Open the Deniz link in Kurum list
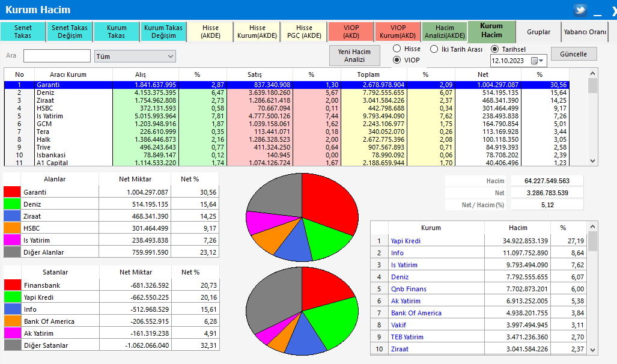 (x=400, y=277)
